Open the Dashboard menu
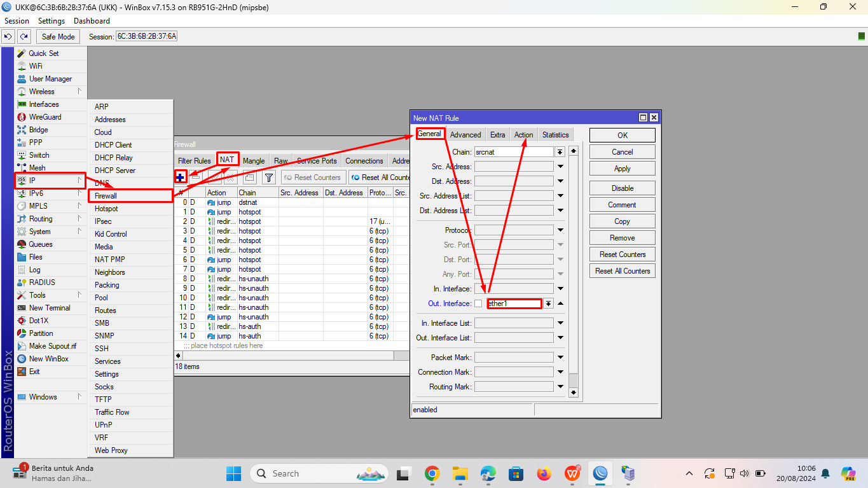 click(x=92, y=21)
